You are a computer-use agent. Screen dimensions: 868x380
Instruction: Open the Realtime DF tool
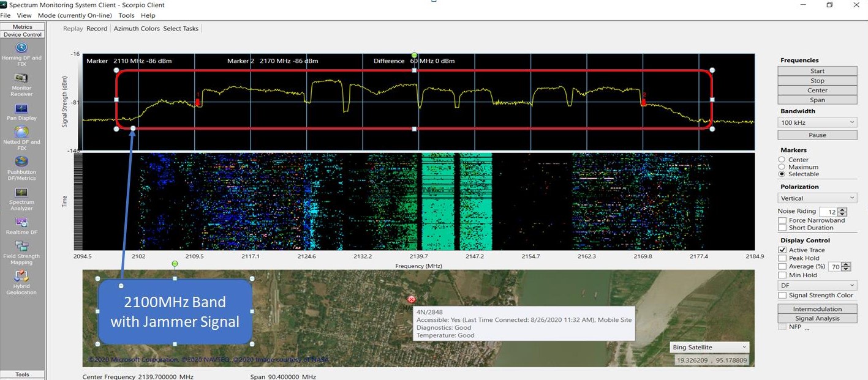coord(21,226)
